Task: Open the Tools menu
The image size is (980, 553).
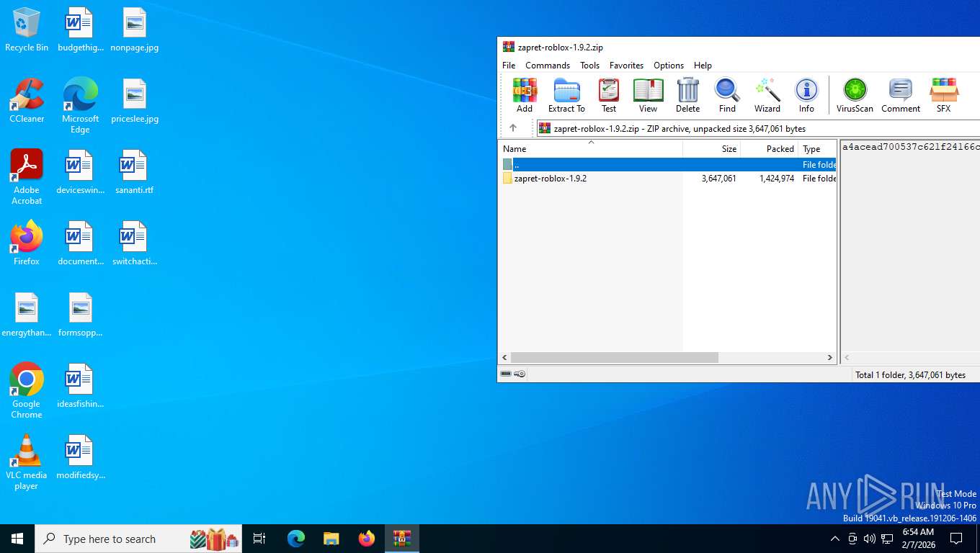Action: click(x=589, y=65)
